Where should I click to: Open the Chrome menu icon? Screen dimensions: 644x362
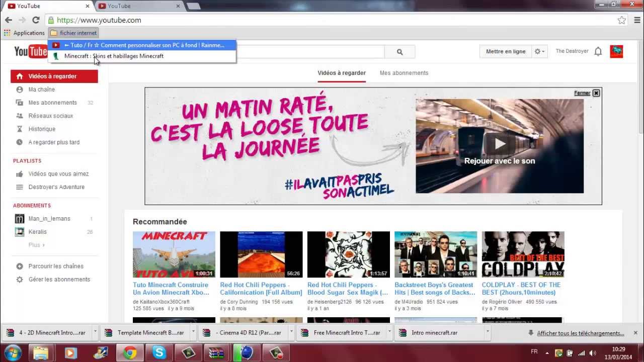(637, 20)
